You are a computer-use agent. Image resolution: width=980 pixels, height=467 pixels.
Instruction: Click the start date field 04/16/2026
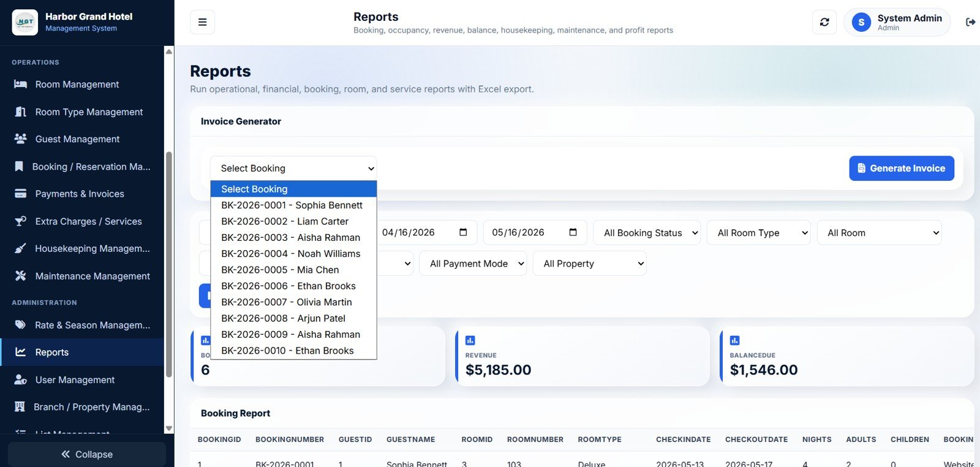click(x=425, y=232)
